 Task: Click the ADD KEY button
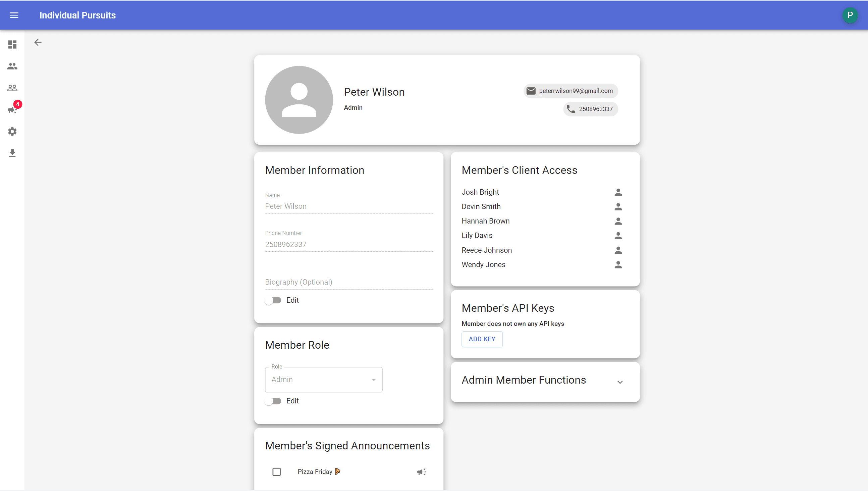[482, 339]
